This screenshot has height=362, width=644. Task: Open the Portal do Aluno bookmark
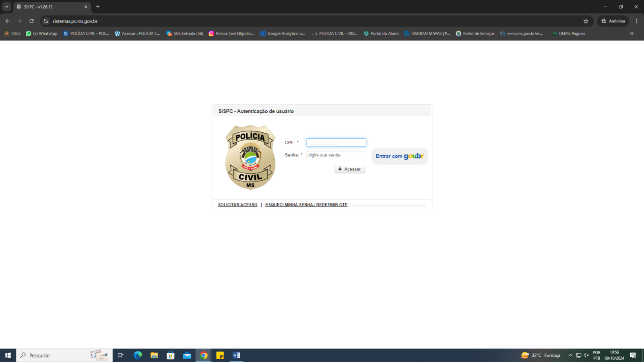point(381,33)
